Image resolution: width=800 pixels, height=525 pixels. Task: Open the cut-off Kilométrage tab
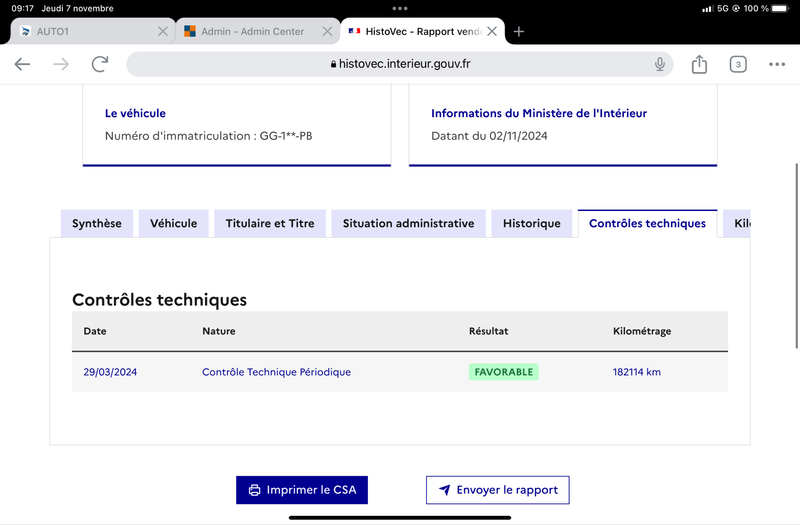737,223
